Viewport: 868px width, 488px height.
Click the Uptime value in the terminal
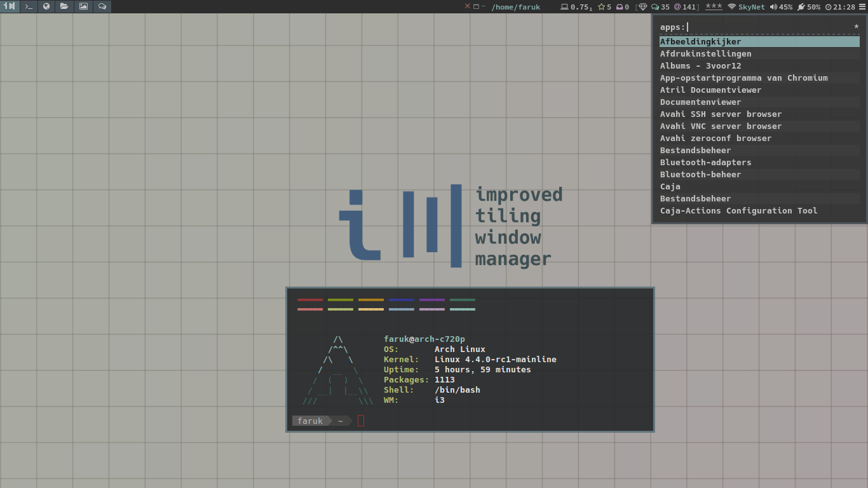pyautogui.click(x=483, y=370)
